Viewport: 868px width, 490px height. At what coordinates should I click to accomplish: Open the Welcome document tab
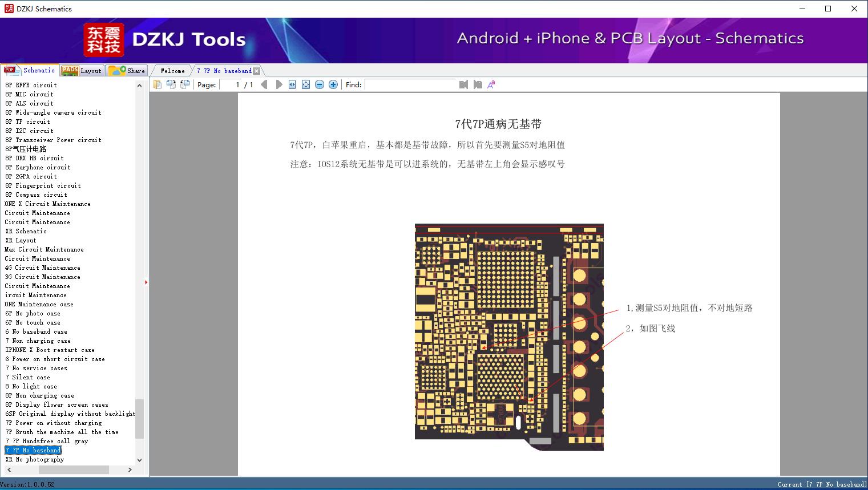(x=172, y=71)
